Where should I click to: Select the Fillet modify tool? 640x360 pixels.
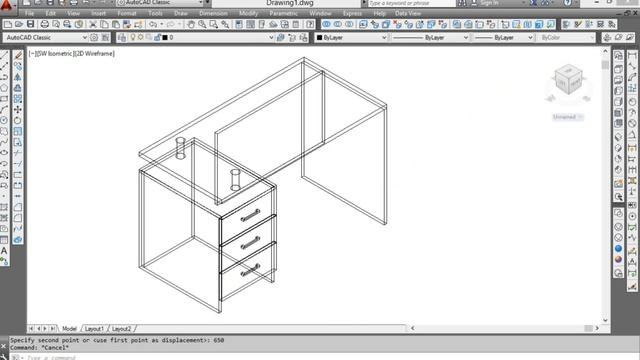tap(18, 218)
